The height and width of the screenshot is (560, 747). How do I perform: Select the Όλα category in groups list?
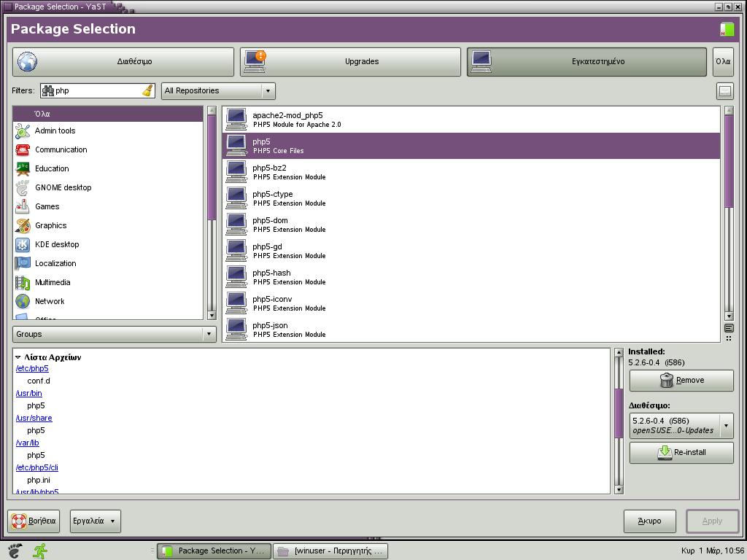coord(108,114)
